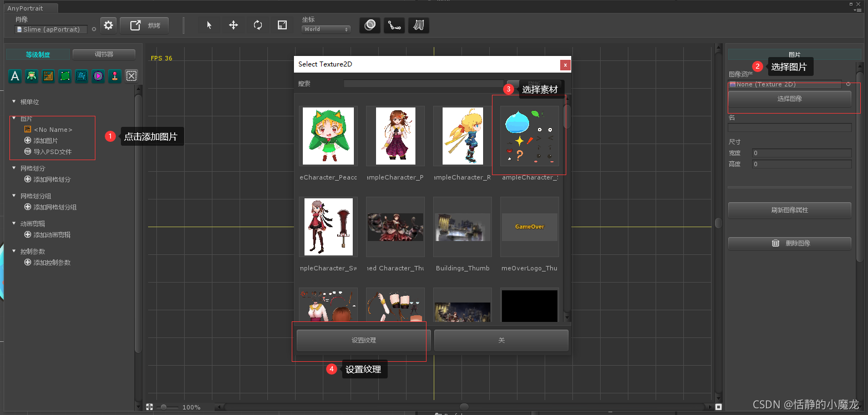Viewport: 868px width, 415px height.
Task: Switch to the 等级制度 hierarchy tab
Action: tap(38, 54)
